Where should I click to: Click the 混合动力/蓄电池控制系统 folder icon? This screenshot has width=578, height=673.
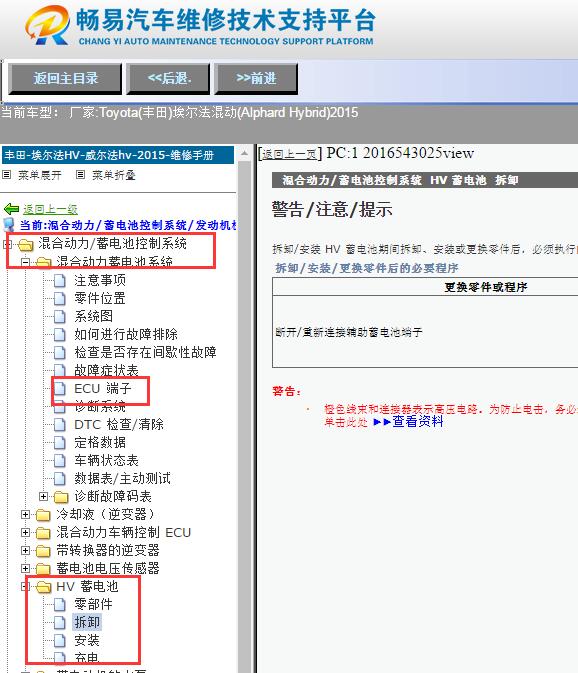[26, 245]
